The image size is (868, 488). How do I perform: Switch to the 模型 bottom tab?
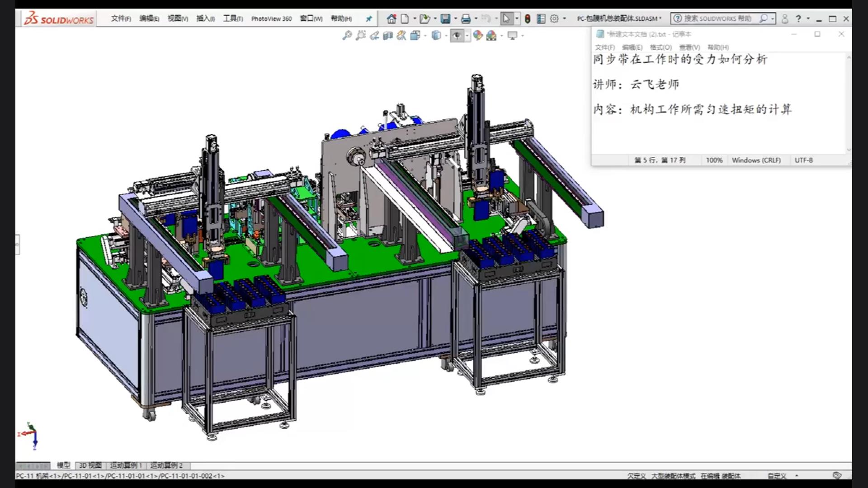pyautogui.click(x=63, y=465)
